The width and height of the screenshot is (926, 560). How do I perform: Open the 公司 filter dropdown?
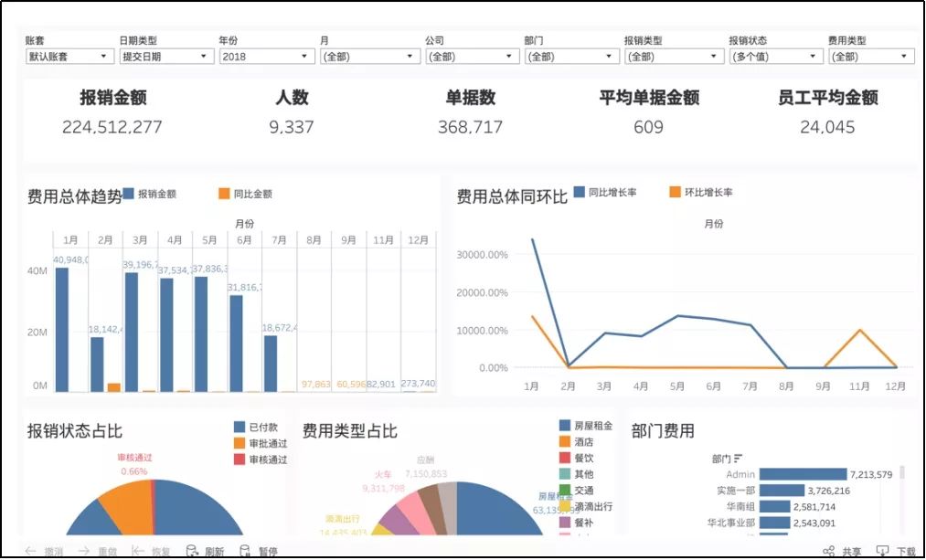point(473,57)
